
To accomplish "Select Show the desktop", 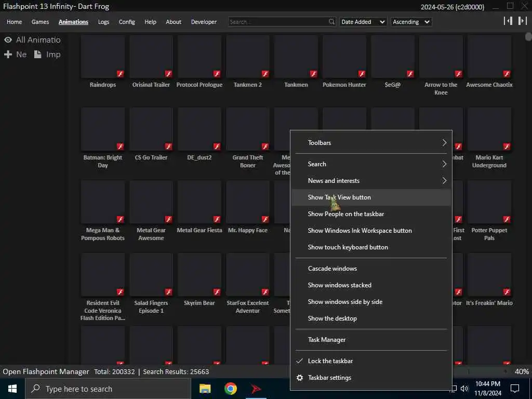I will pos(371,318).
